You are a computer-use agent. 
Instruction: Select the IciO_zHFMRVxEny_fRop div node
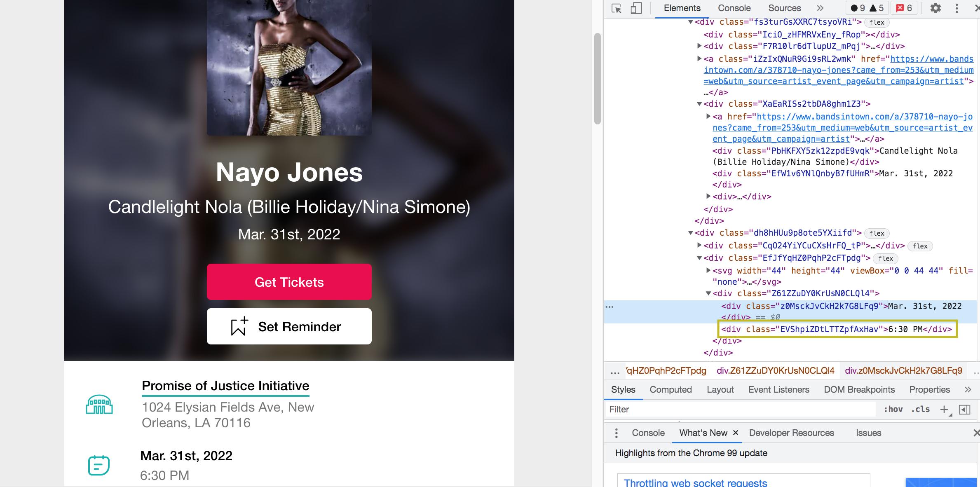point(802,35)
